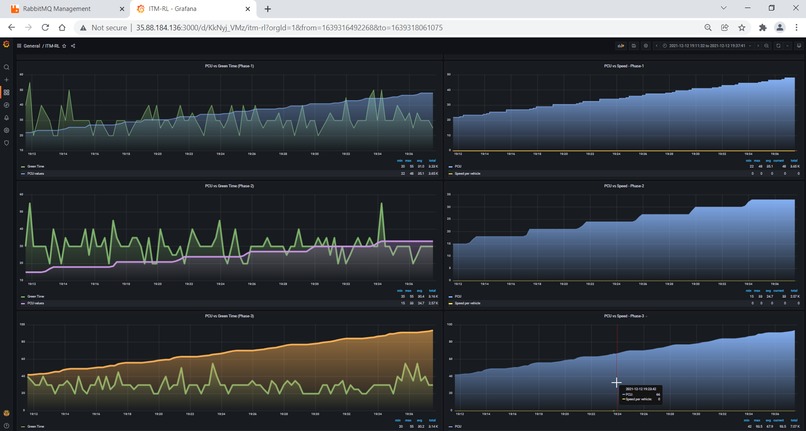This screenshot has height=431, width=806.
Task: Open PCU vs Speed - Phase-1 panel title
Action: tap(624, 66)
